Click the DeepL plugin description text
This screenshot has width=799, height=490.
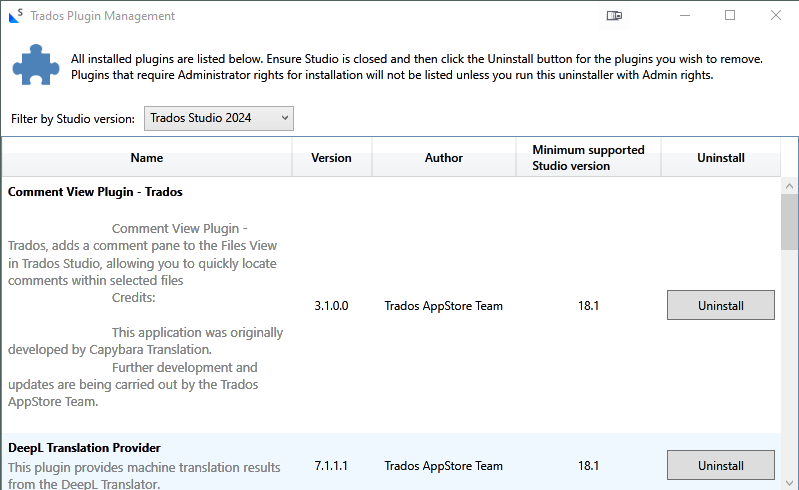click(144, 475)
